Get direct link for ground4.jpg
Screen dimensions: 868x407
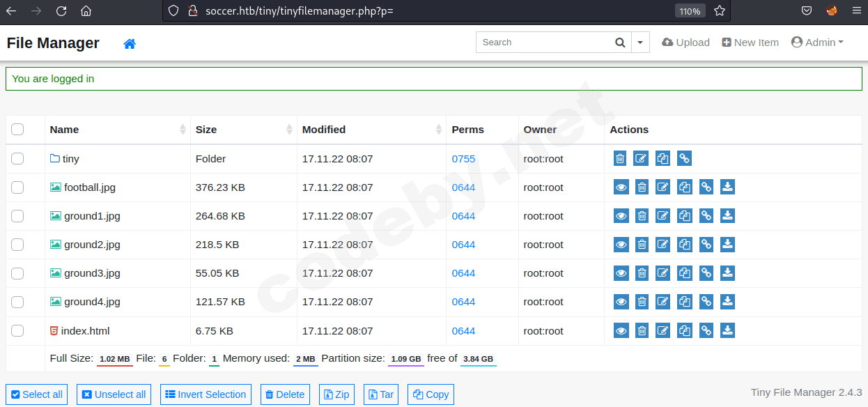click(x=706, y=302)
